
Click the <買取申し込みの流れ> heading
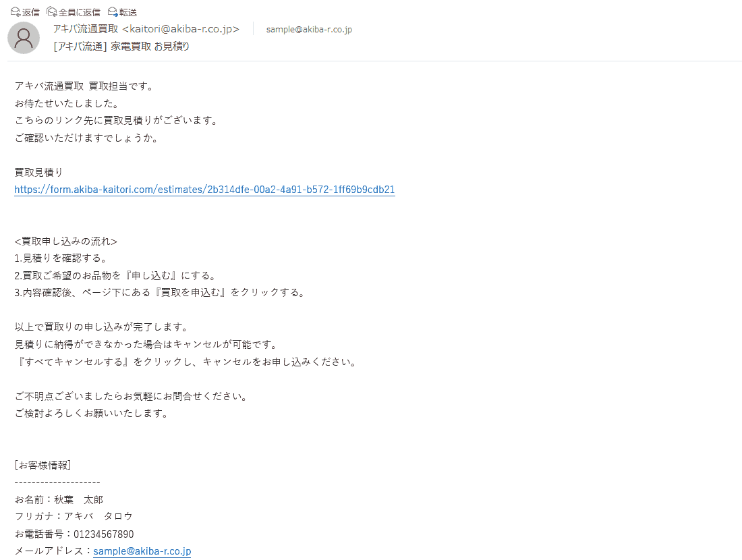tap(66, 242)
